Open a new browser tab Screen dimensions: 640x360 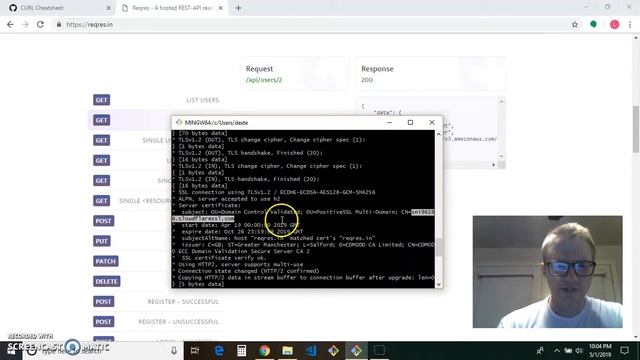[x=238, y=8]
